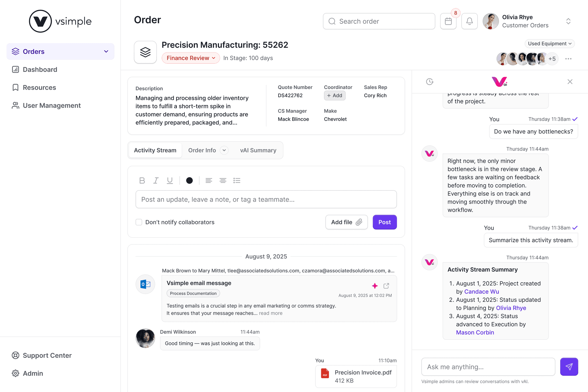Open the Finance Review stage dropdown
The height and width of the screenshot is (392, 588).
click(x=191, y=58)
